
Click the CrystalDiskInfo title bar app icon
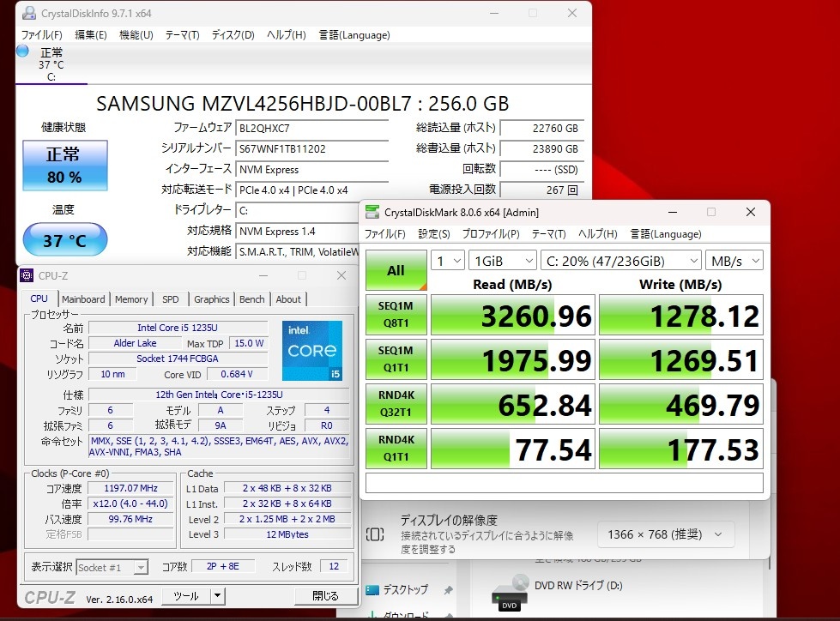click(x=29, y=13)
